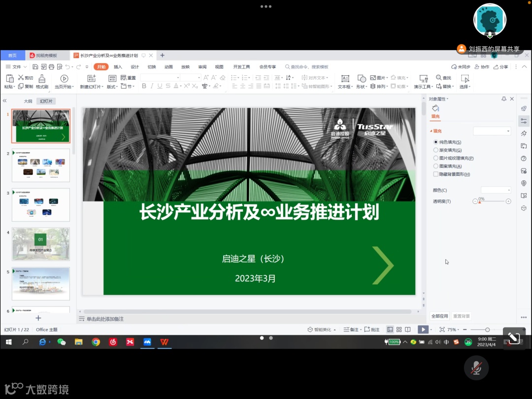This screenshot has height=399, width=532.
Task: Click the slideshow play button in status bar
Action: pyautogui.click(x=423, y=330)
